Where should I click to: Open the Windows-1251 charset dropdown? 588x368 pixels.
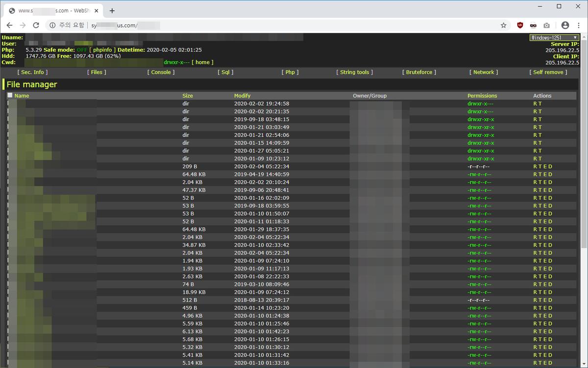554,38
